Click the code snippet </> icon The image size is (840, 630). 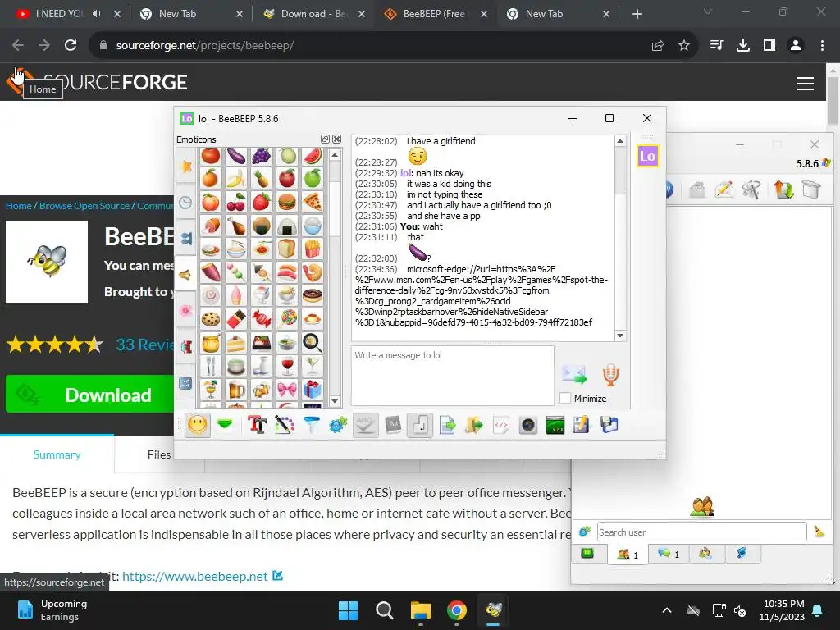tap(501, 426)
